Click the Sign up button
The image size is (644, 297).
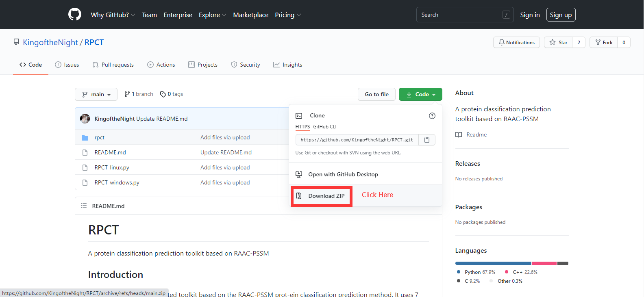pos(561,15)
